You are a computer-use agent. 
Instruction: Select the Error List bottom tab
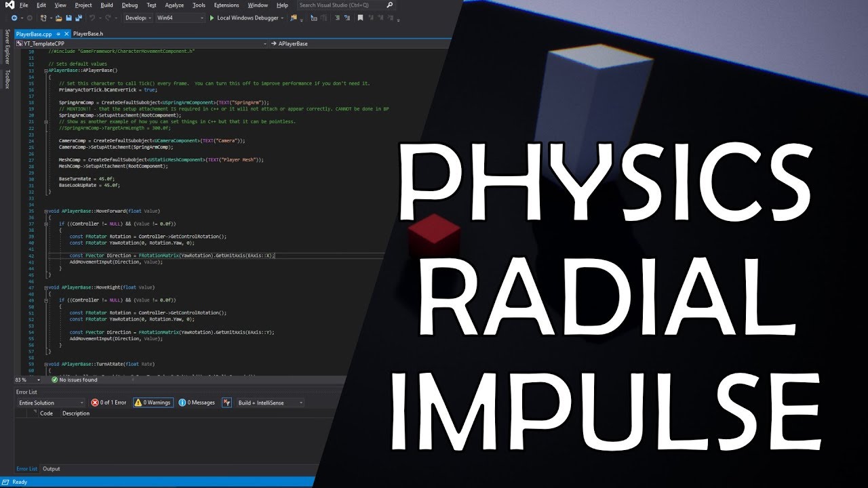[x=26, y=468]
